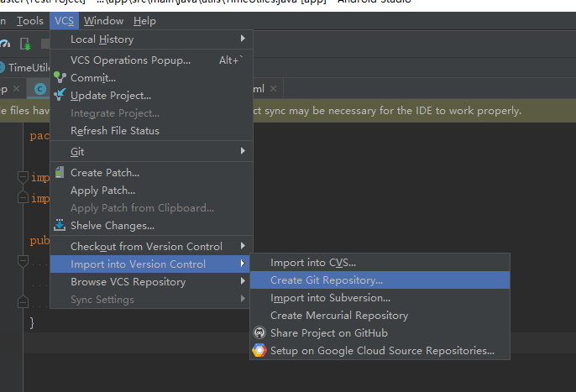The height and width of the screenshot is (392, 576).
Task: Open Browse VCS Repository submenu
Action: [x=149, y=282]
